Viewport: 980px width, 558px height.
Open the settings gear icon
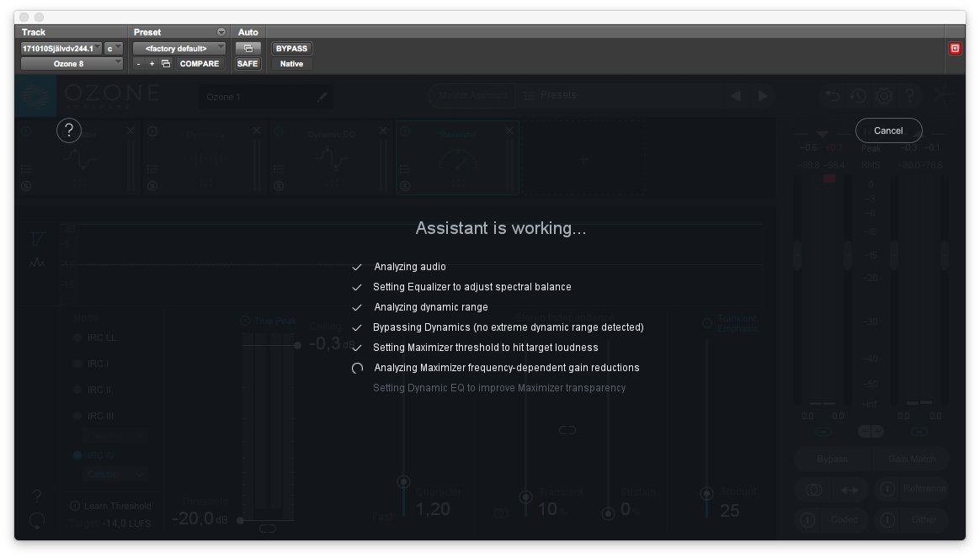883,96
